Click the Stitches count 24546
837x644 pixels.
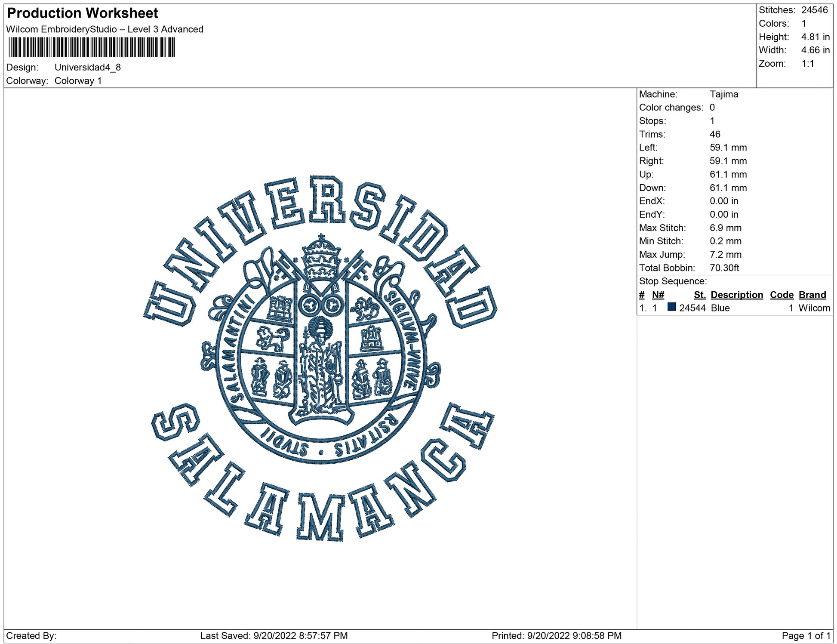tap(814, 10)
